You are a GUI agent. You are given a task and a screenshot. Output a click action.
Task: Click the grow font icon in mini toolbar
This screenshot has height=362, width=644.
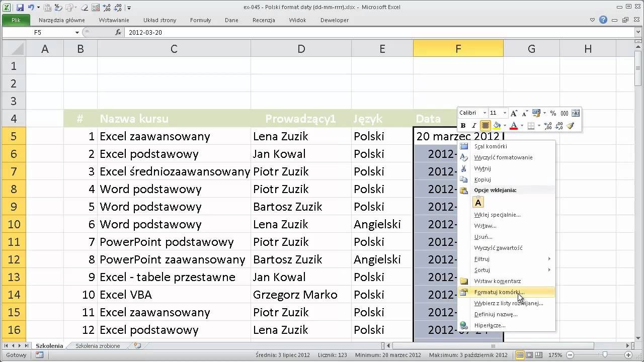point(514,113)
